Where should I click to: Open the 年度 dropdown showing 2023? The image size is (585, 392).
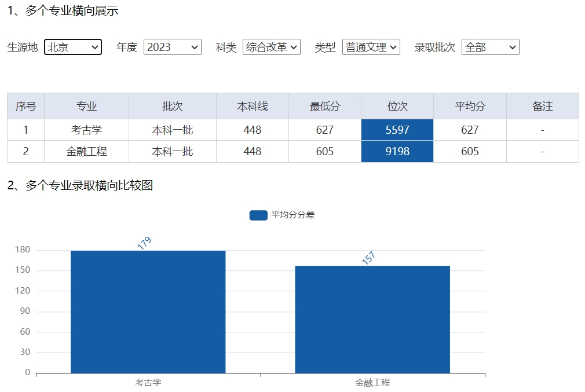(172, 47)
